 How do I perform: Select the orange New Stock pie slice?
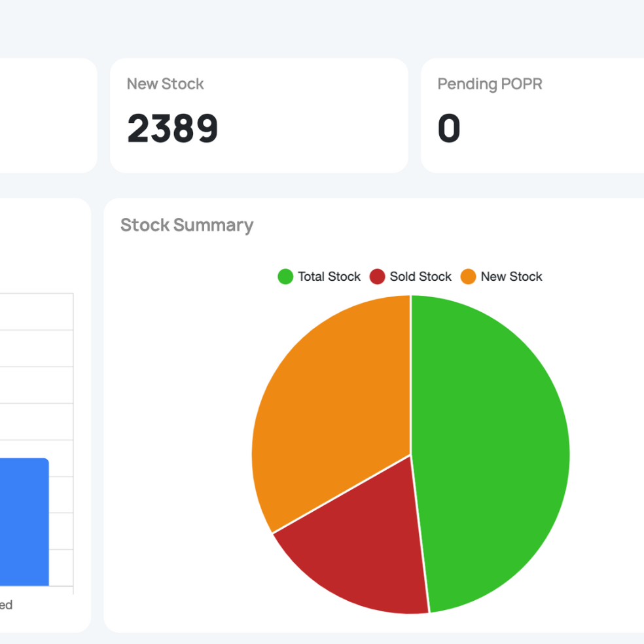pyautogui.click(x=327, y=406)
